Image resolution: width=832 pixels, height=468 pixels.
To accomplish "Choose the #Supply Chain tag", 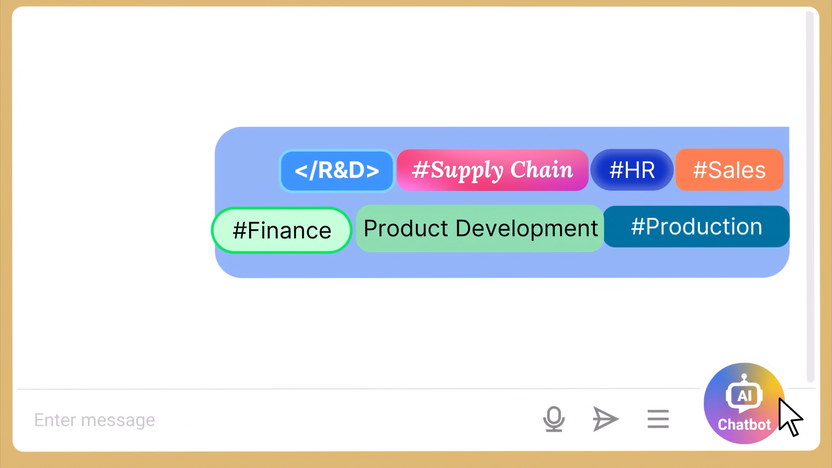I will tap(492, 170).
